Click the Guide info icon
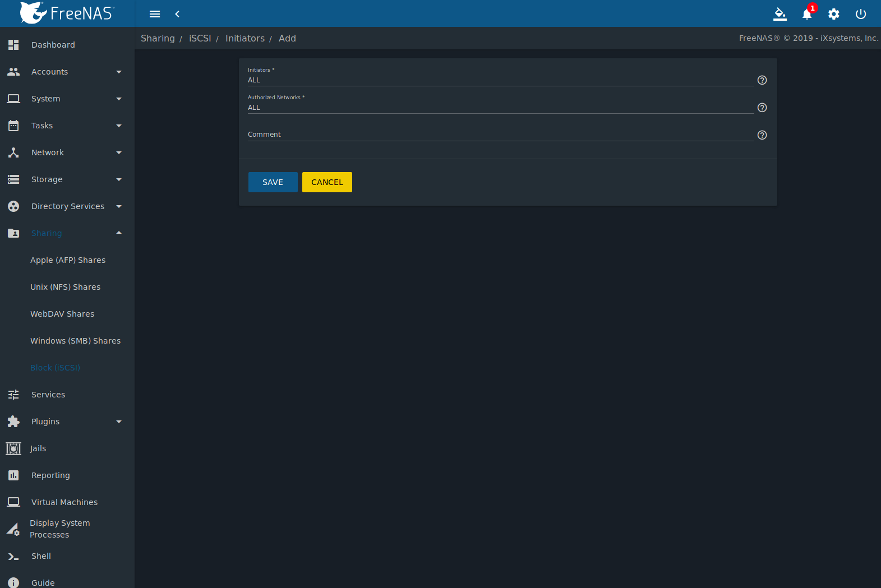 pos(13,582)
